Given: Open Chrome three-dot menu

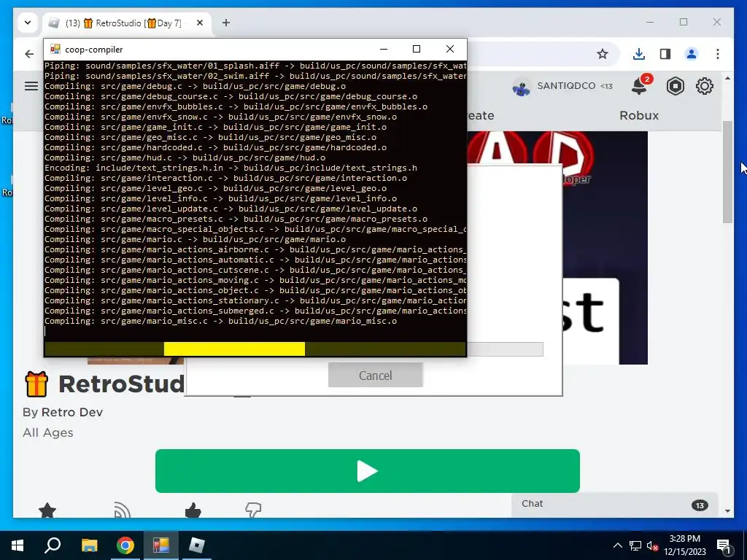Looking at the screenshot, I should click(x=718, y=54).
